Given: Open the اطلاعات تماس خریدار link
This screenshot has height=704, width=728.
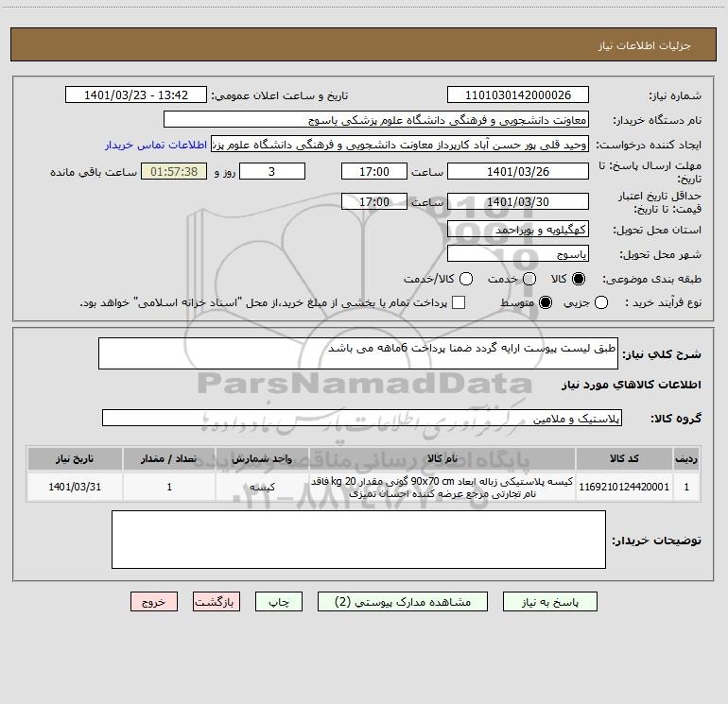Looking at the screenshot, I should (x=156, y=145).
